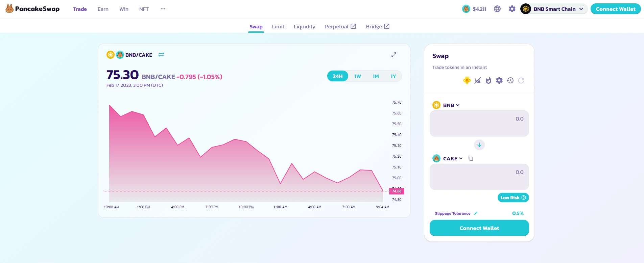The width and height of the screenshot is (644, 263).
Task: Click the BNB/CAKE pair label
Action: tap(139, 55)
